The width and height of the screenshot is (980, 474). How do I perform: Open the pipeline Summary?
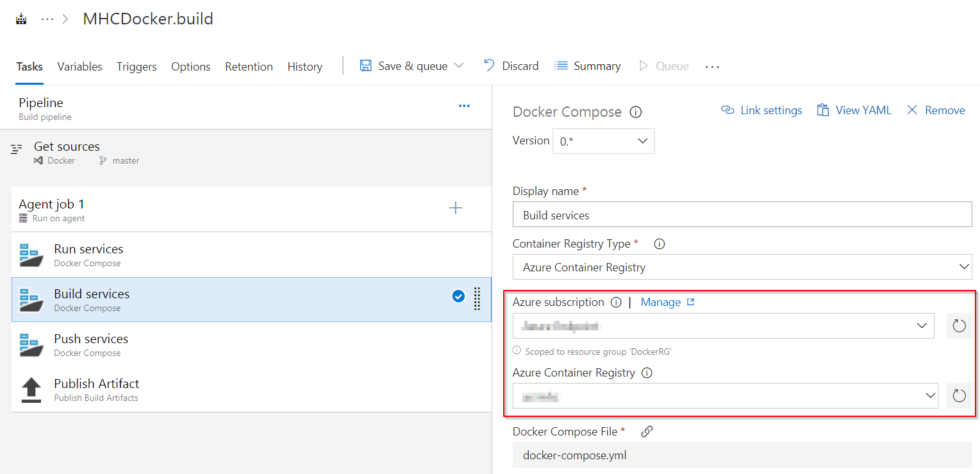(588, 65)
